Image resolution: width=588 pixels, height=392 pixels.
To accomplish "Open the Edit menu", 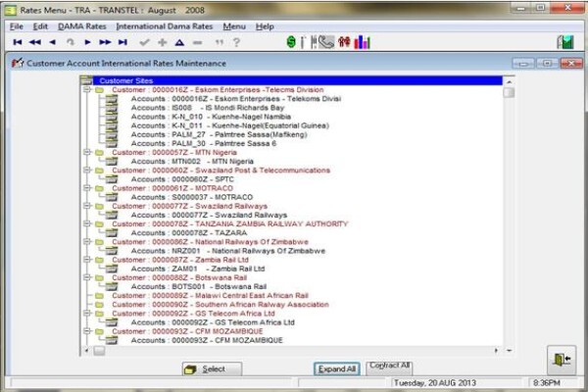I will click(x=40, y=26).
